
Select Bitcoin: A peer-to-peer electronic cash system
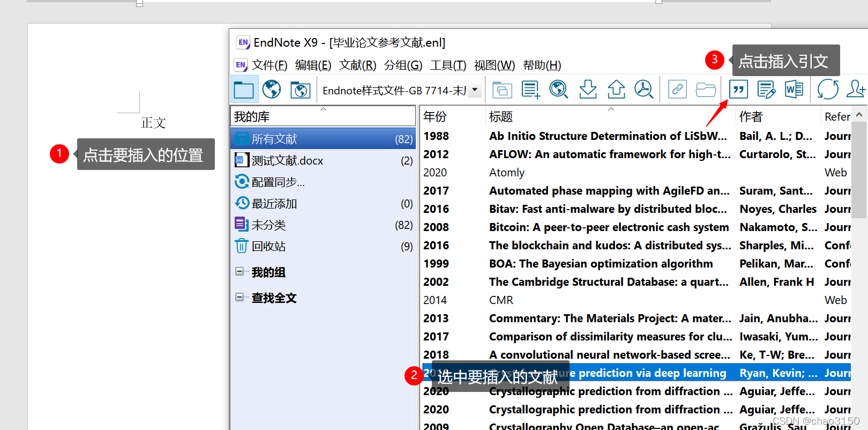(x=636, y=227)
